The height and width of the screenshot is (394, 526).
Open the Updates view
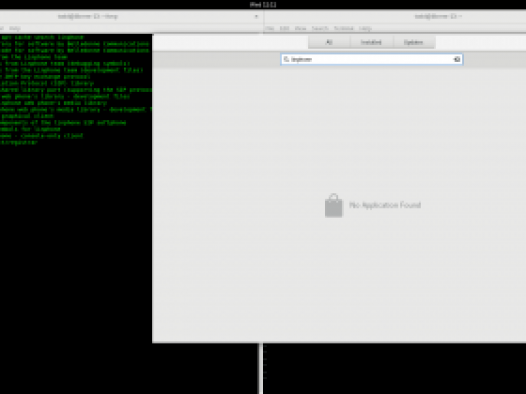[413, 42]
